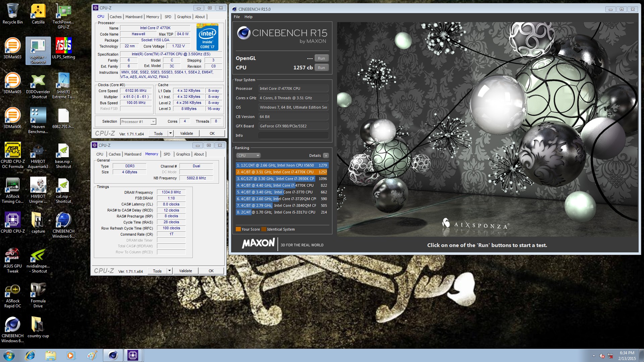Run the Cinebench OpenGL test
The width and height of the screenshot is (644, 362).
[321, 58]
